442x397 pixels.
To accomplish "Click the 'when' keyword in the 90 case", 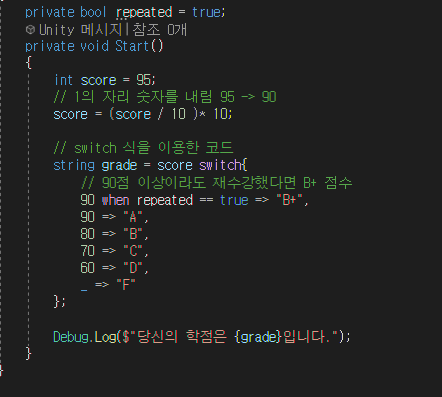I will (x=115, y=200).
